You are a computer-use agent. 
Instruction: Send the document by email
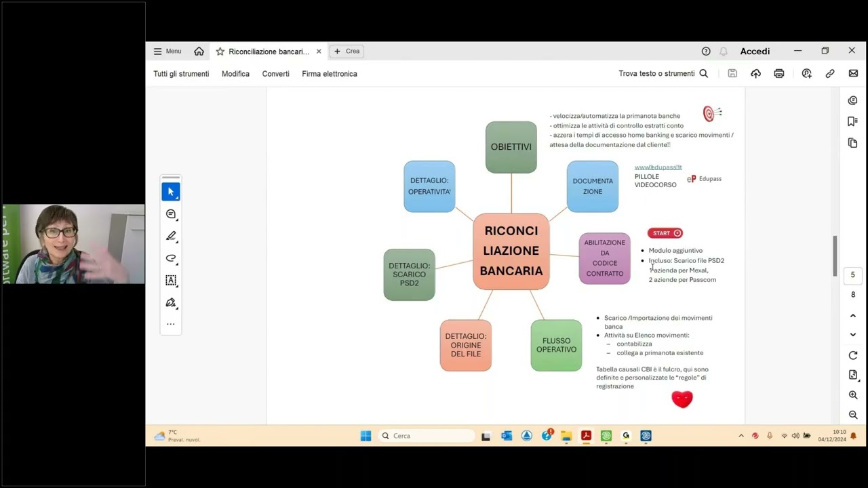pos(853,73)
